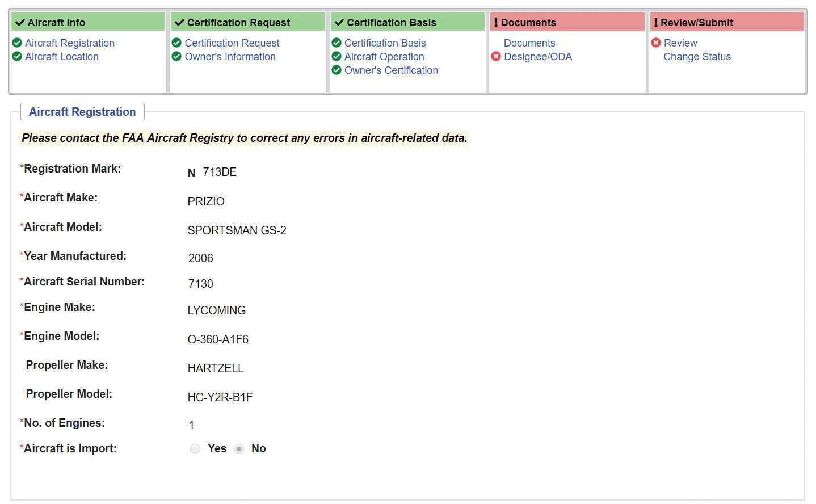Click the registration mark value 713DE
This screenshot has height=504, width=816.
220,172
